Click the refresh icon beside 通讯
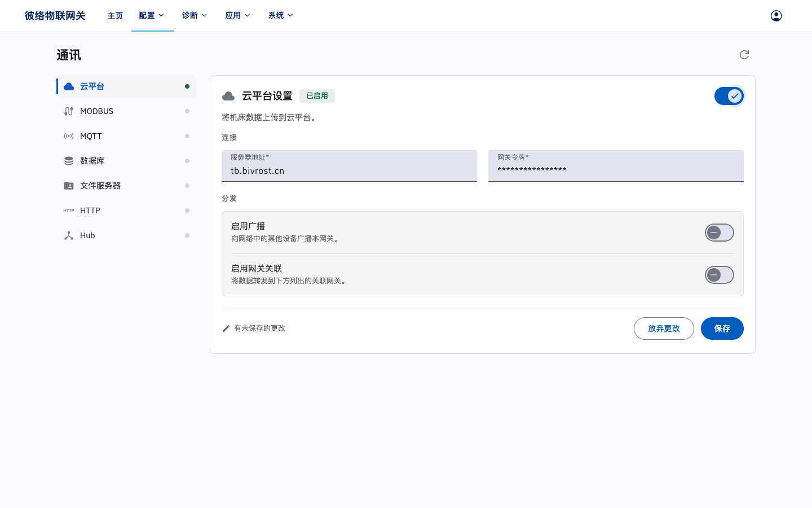The image size is (812, 508). click(x=744, y=55)
